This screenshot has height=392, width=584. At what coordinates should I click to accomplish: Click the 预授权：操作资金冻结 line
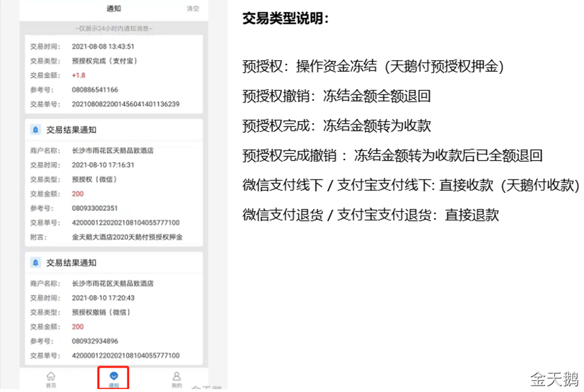click(373, 67)
